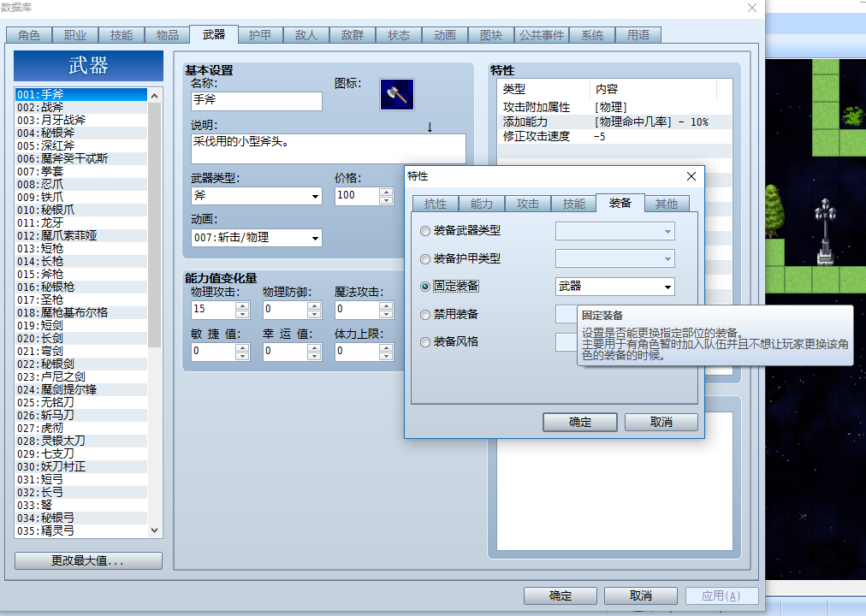Click the 物理攻击 field showing 15
866x616 pixels.
point(213,310)
